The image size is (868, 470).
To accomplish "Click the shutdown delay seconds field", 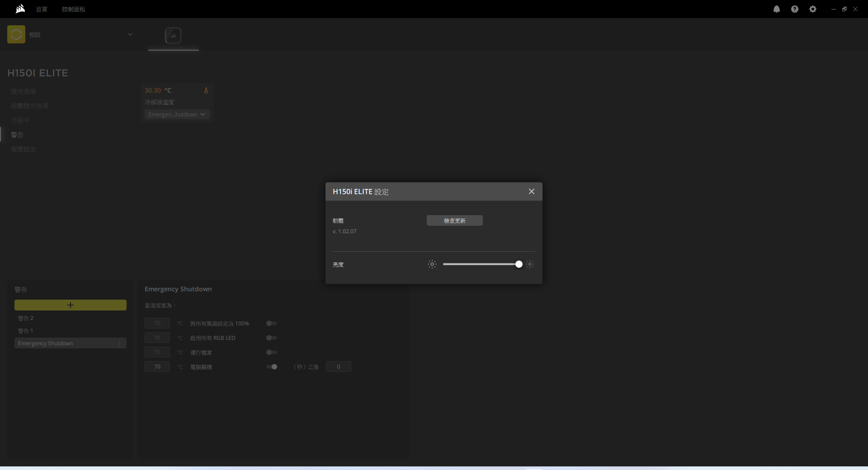I will click(x=339, y=367).
